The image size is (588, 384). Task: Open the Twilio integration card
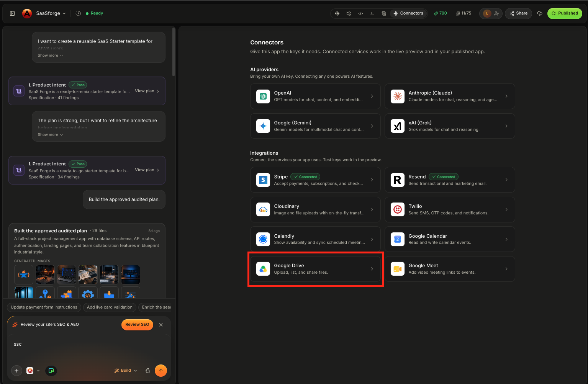coord(450,210)
